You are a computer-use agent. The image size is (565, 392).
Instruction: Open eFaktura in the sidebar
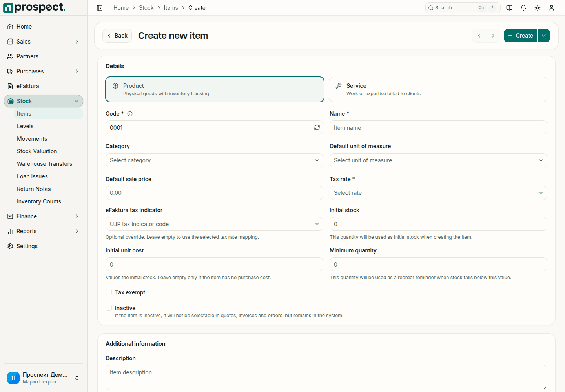tap(44, 86)
